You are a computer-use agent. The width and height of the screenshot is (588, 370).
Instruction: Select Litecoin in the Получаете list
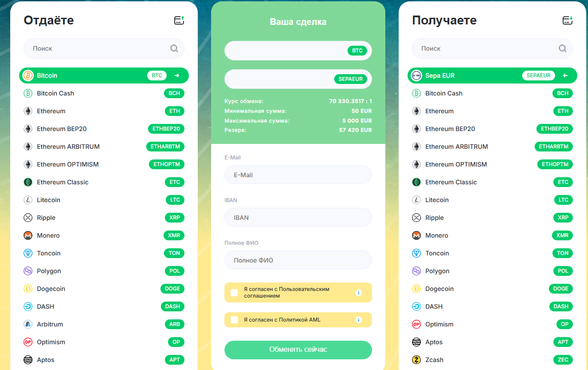tap(492, 200)
